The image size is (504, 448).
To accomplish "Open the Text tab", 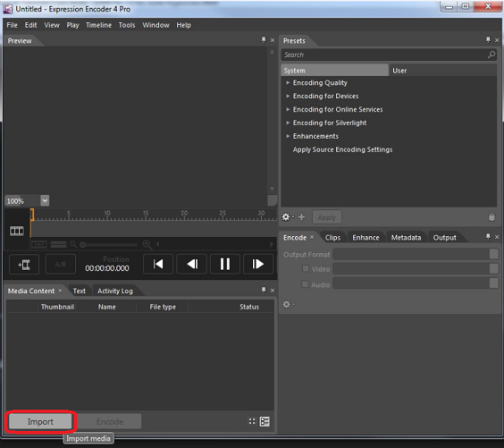I will click(x=79, y=291).
